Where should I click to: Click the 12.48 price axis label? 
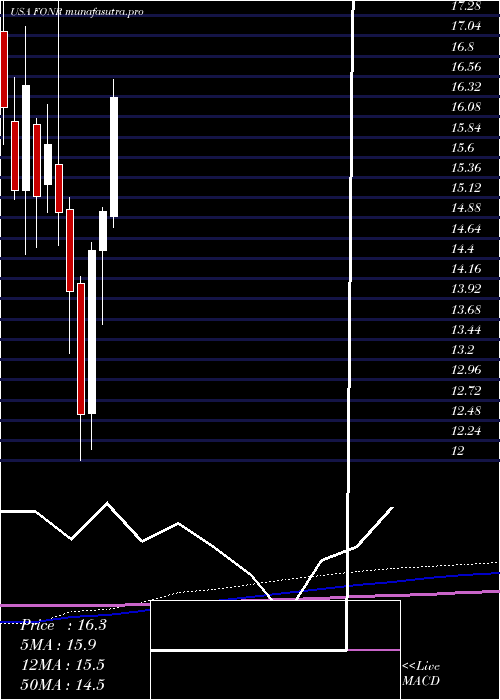point(466,411)
